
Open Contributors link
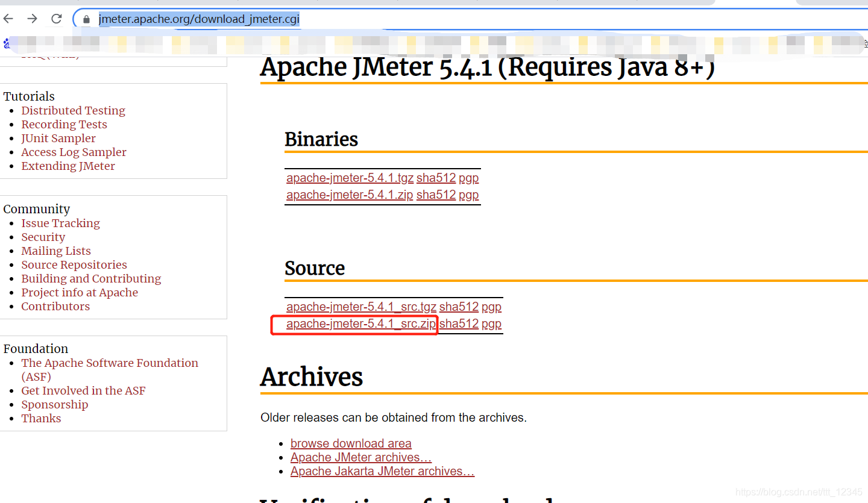55,306
